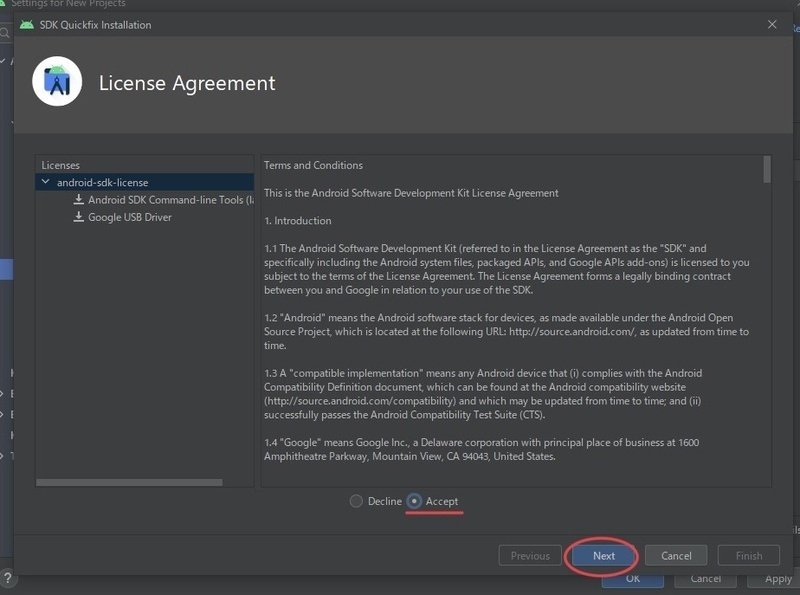Click the Android Studio logo in header
The height and width of the screenshot is (595, 800).
(57, 82)
